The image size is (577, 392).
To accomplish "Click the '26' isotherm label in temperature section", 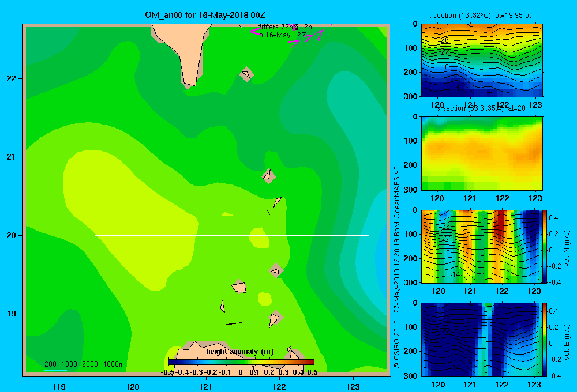I will pos(445,40).
